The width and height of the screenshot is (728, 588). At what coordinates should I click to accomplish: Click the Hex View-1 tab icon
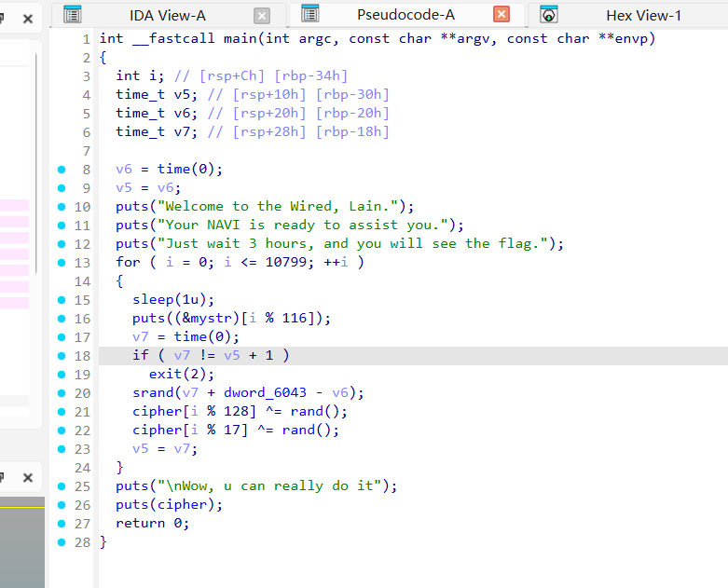point(550,15)
